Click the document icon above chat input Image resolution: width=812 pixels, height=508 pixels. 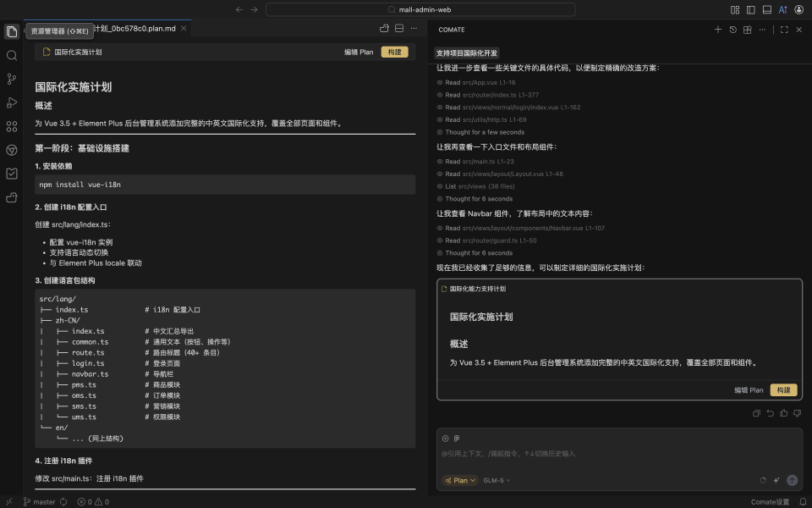[457, 439]
